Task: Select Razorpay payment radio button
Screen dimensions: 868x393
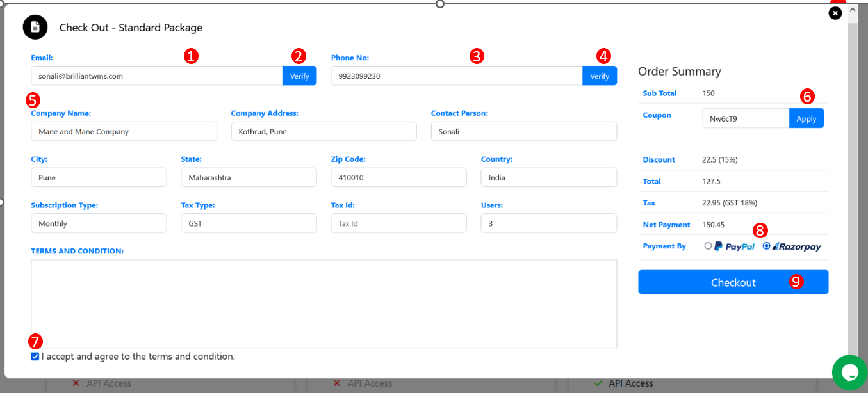Action: [x=766, y=246]
